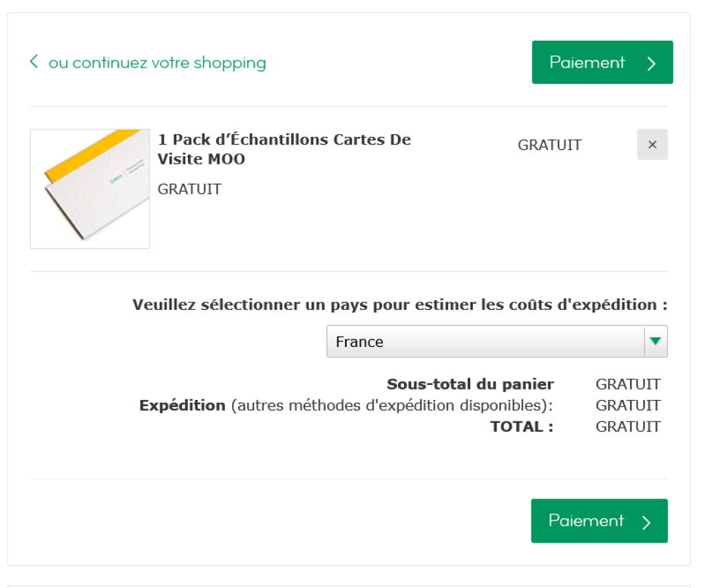Open the product thumbnail image
Screen dimensions: 705x588
tap(90, 189)
